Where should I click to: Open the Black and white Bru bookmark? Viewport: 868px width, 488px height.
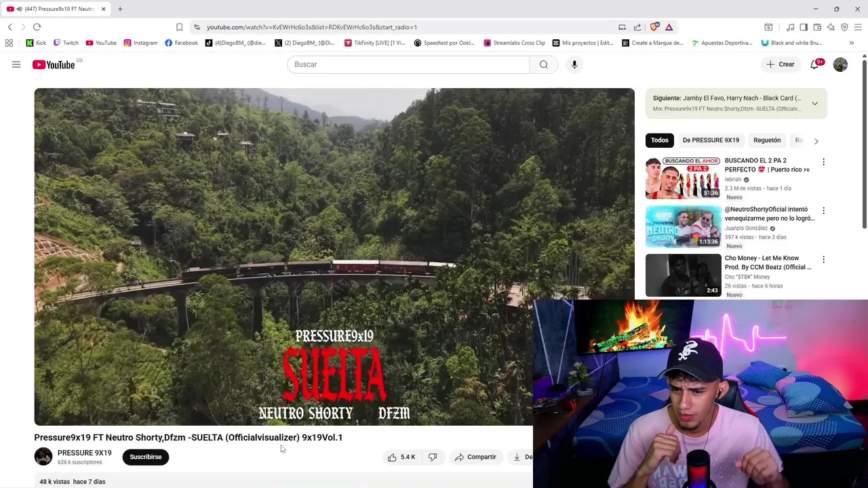point(791,43)
